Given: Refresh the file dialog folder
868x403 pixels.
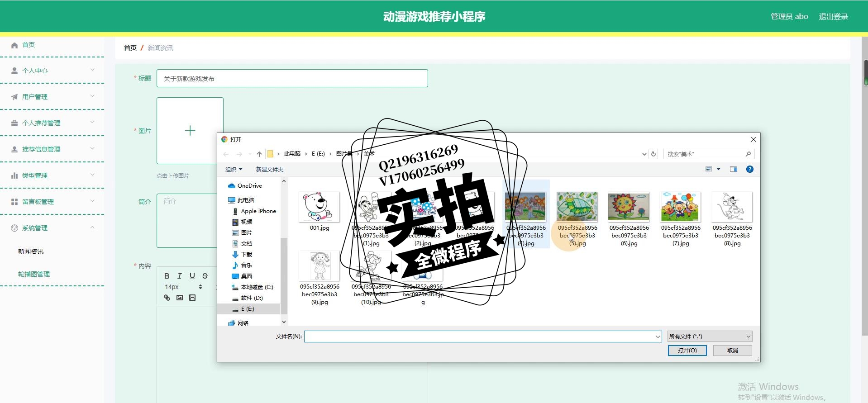Looking at the screenshot, I should [653, 154].
